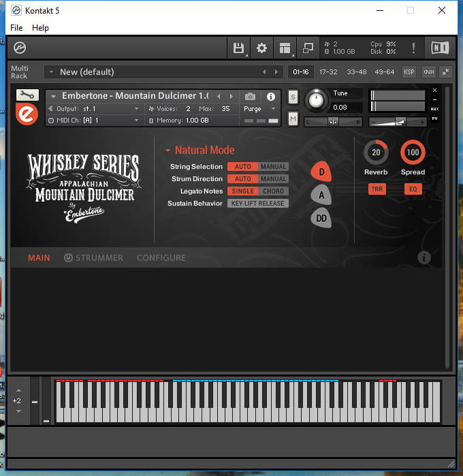Toggle the KSP script editor button

coord(409,72)
